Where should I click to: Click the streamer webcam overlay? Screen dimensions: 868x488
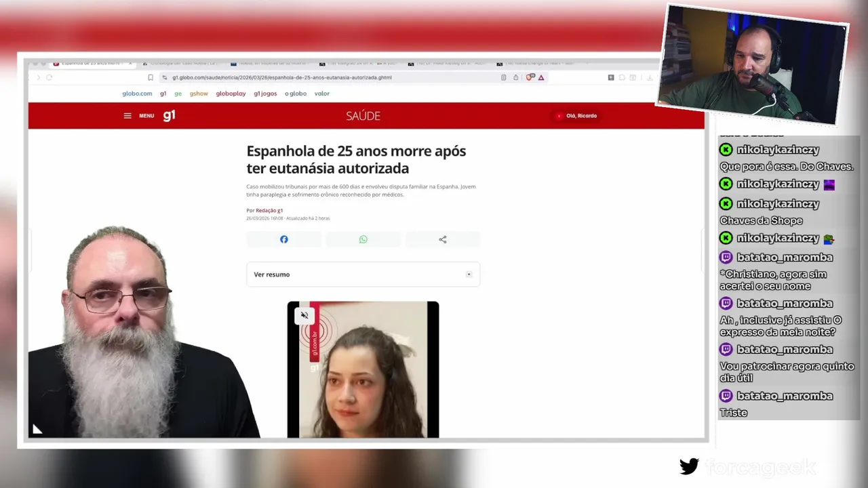751,64
